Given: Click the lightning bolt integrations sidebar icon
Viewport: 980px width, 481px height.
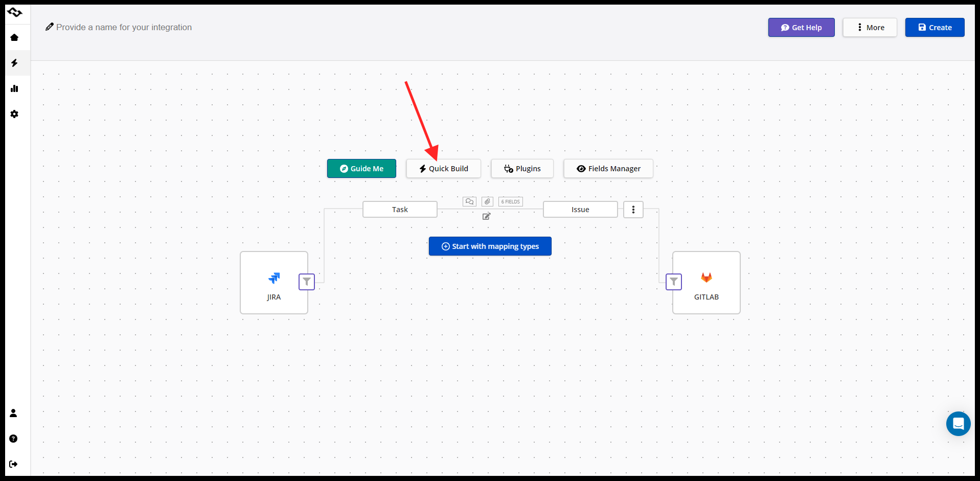Looking at the screenshot, I should [x=14, y=63].
